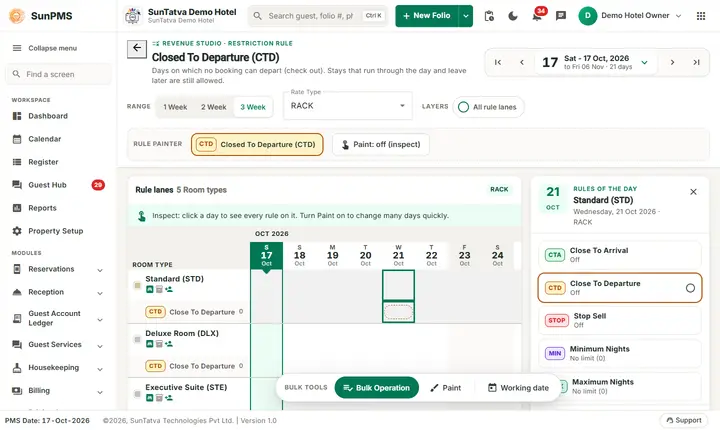Toggle All rule lanes layer

coord(489,107)
